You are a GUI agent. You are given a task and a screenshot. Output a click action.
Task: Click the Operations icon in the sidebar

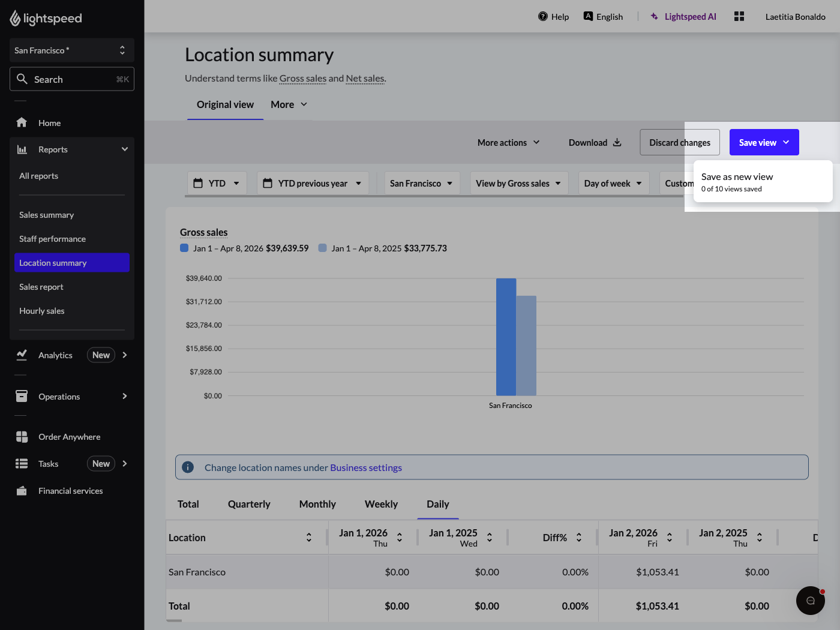pyautogui.click(x=22, y=396)
